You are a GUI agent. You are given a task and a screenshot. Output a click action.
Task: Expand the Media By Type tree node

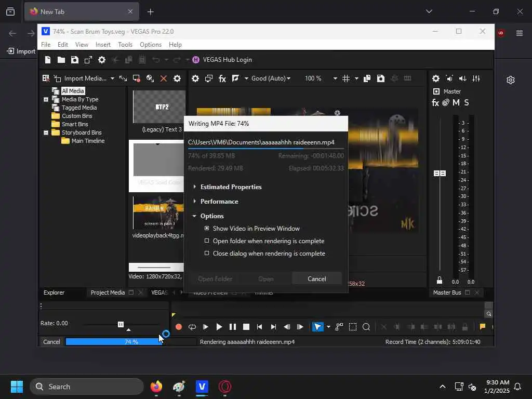[x=46, y=99]
